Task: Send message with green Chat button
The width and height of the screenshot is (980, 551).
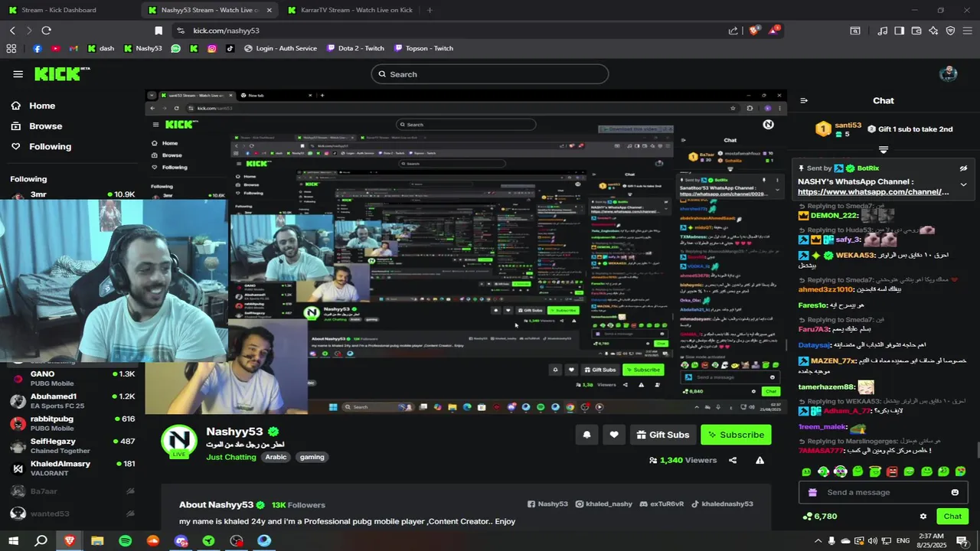Action: [x=952, y=517]
